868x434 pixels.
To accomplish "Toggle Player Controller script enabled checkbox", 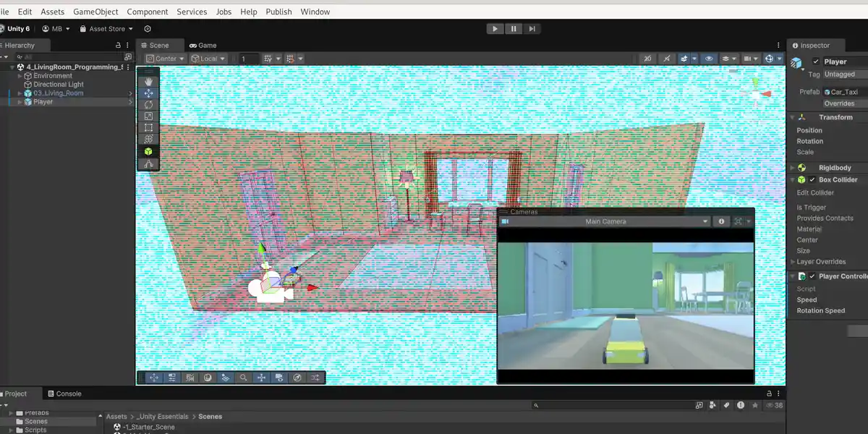I will pos(812,276).
